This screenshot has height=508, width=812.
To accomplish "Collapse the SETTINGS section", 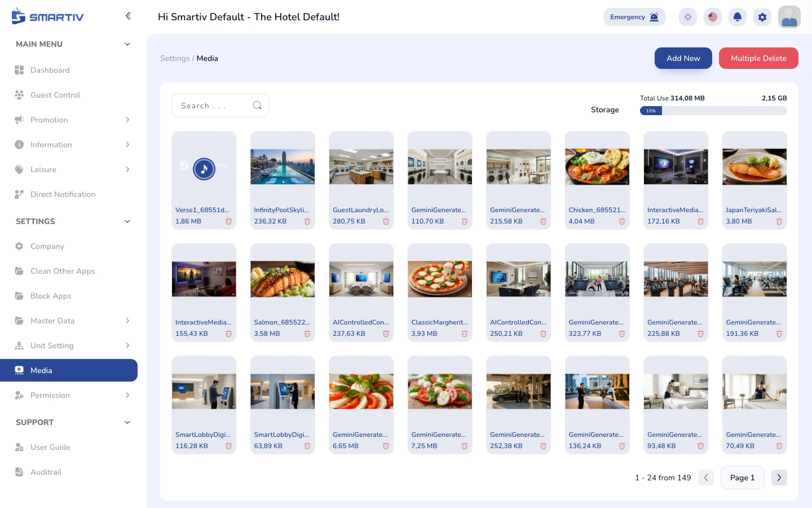I will click(x=127, y=221).
